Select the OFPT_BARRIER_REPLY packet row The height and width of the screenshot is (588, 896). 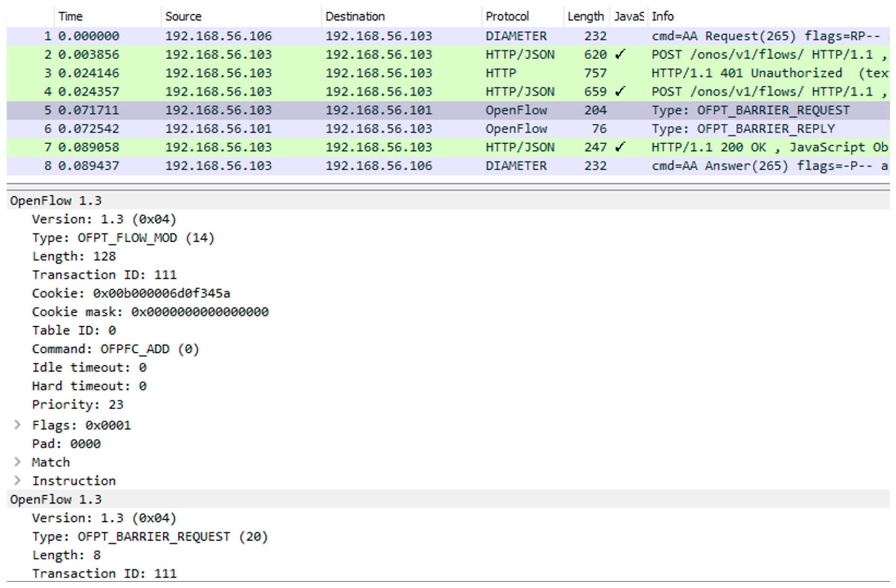(376, 129)
